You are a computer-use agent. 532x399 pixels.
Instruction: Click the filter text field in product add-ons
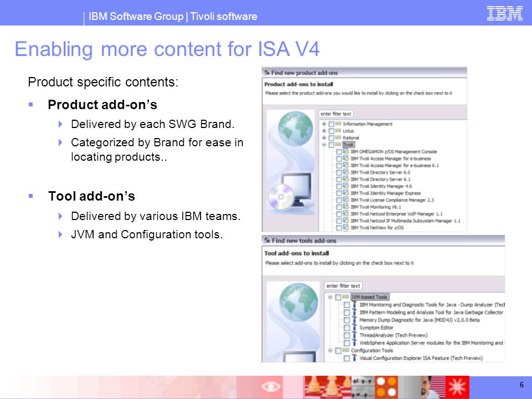(x=336, y=114)
